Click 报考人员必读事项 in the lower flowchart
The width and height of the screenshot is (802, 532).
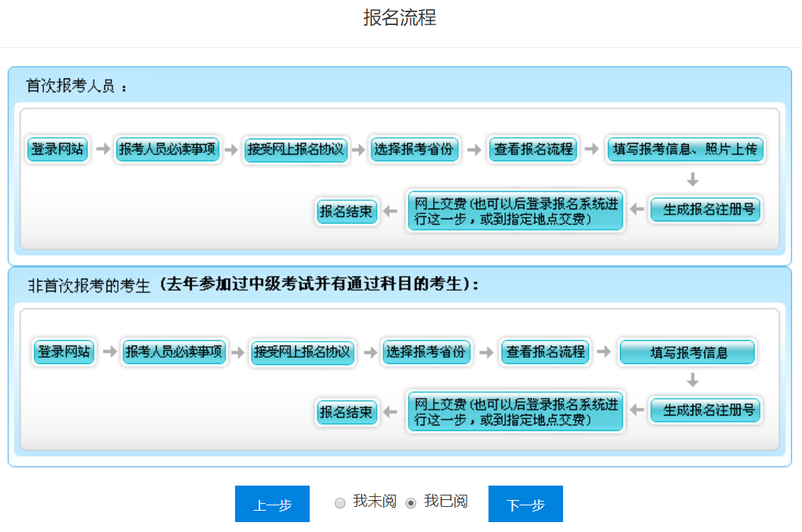[x=174, y=352]
